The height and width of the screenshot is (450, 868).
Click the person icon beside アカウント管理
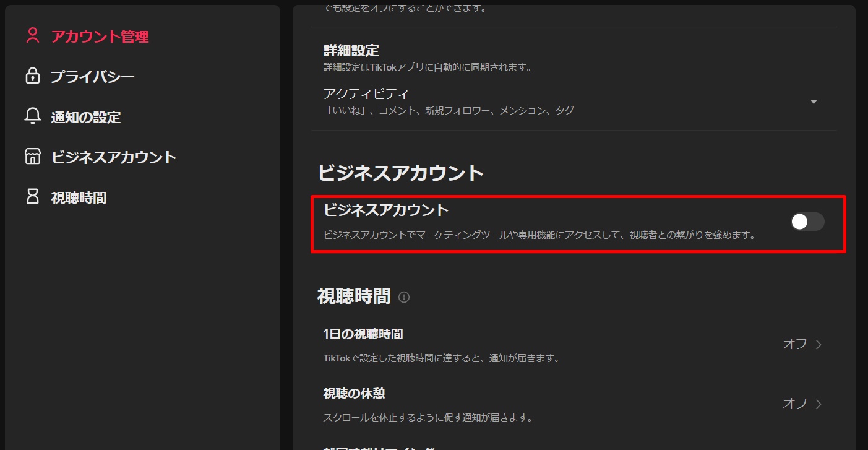(x=32, y=36)
